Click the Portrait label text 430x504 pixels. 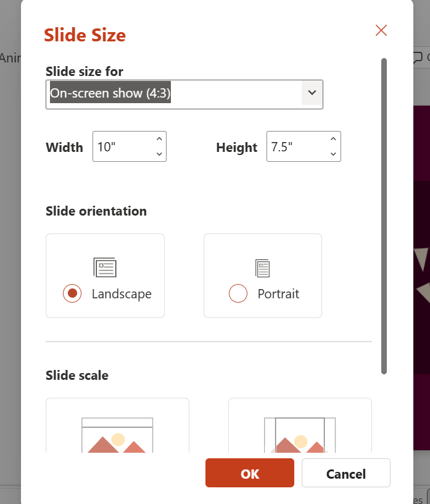click(x=278, y=294)
